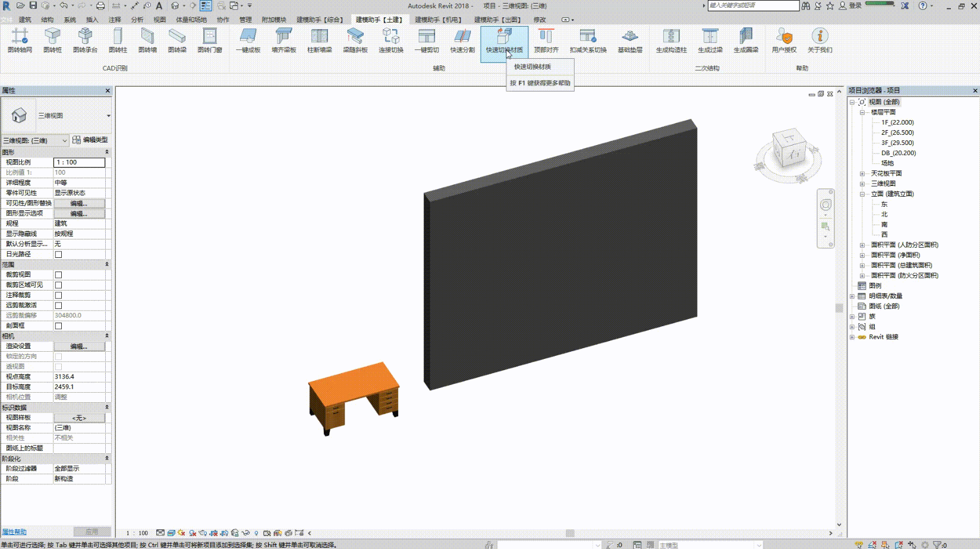Choose the 图转梁 beam conversion tool
The height and width of the screenshot is (549, 980).
(177, 40)
